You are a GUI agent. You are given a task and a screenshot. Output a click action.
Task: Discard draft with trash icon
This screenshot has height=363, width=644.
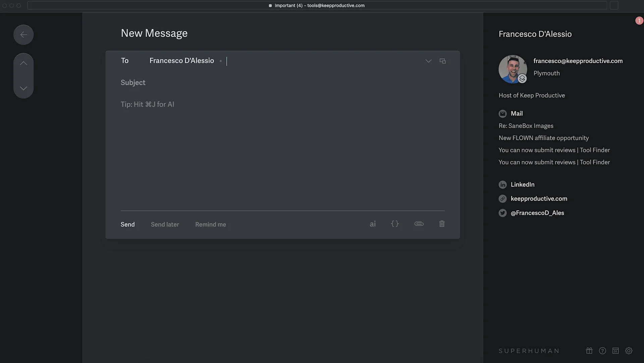tap(442, 224)
